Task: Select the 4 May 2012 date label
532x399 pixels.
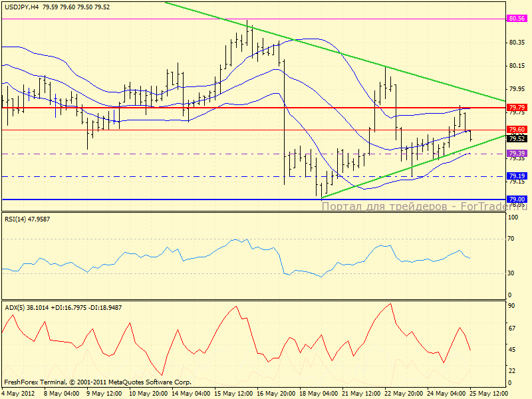Action: click(x=19, y=393)
